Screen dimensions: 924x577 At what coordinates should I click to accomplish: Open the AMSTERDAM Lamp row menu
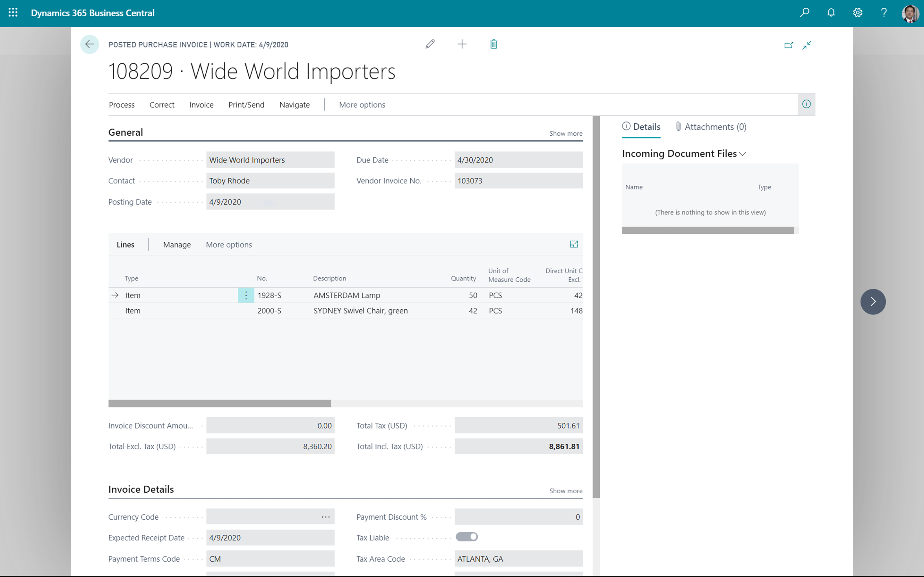coord(245,295)
